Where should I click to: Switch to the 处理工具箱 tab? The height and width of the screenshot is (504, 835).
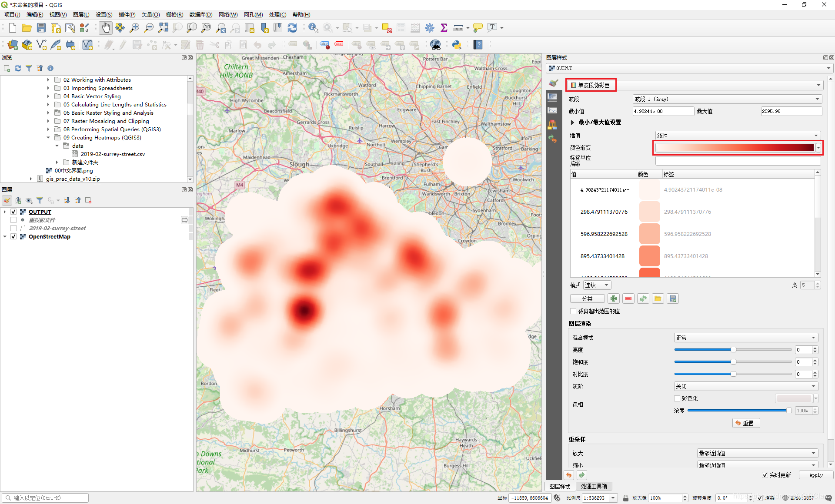(594, 486)
